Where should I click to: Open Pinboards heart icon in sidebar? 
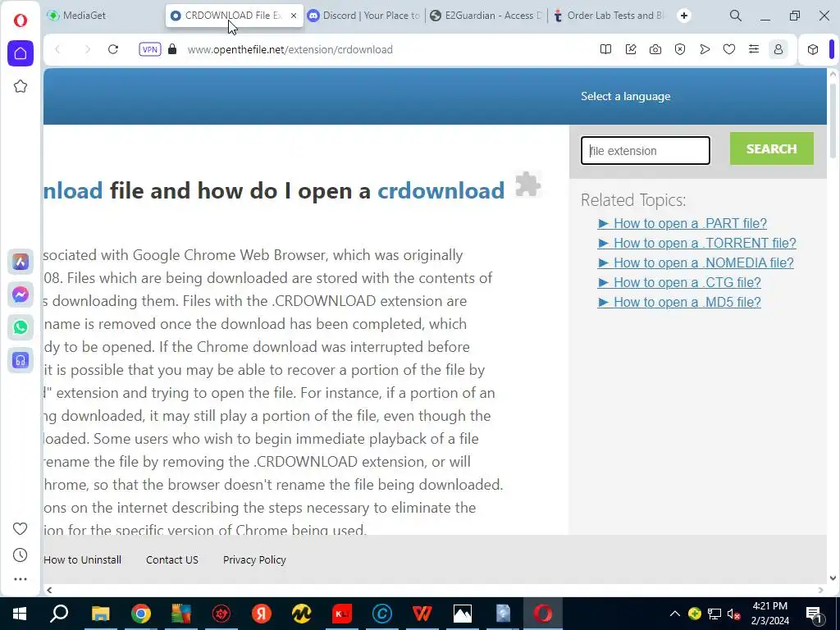20,529
